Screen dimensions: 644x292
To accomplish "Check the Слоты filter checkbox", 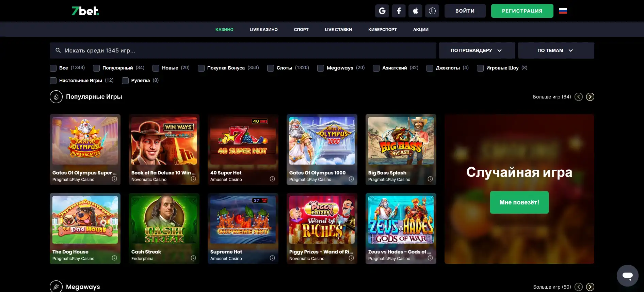I will (271, 68).
